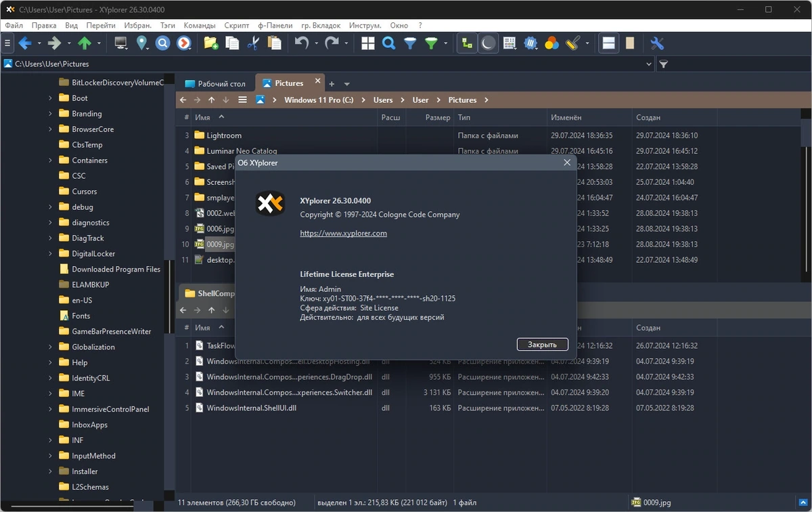This screenshot has height=512, width=812.
Task: Open the Команды menu
Action: pyautogui.click(x=200, y=25)
